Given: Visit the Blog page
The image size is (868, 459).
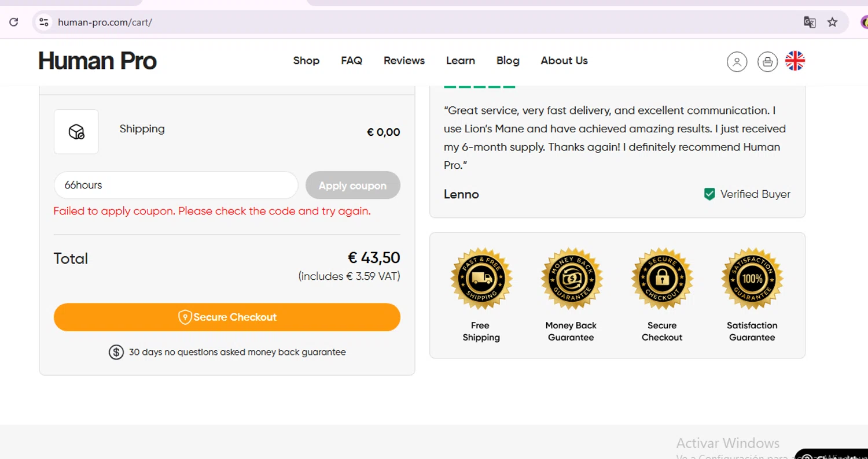Looking at the screenshot, I should (508, 61).
